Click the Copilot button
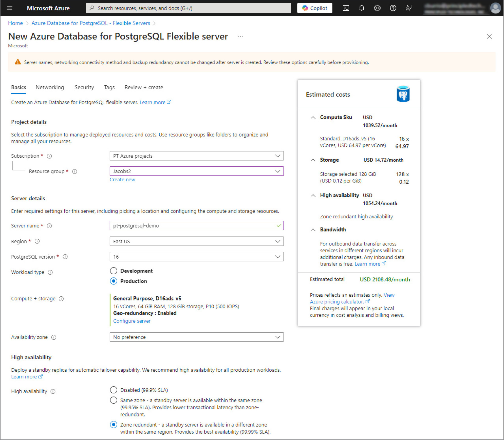This screenshot has height=440, width=504. [315, 8]
